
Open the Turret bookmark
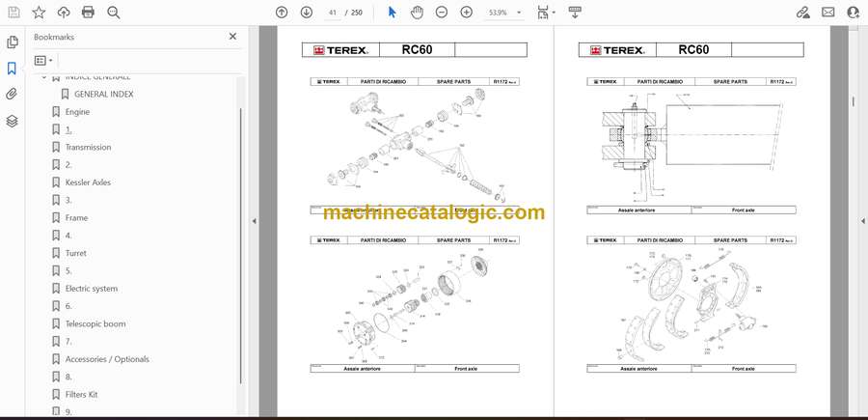click(76, 253)
